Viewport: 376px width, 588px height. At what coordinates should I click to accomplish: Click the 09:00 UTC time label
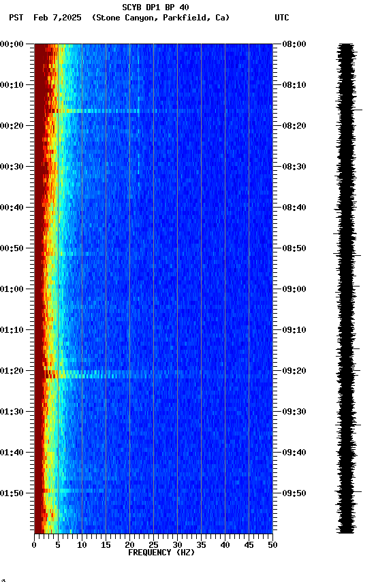[x=294, y=289]
